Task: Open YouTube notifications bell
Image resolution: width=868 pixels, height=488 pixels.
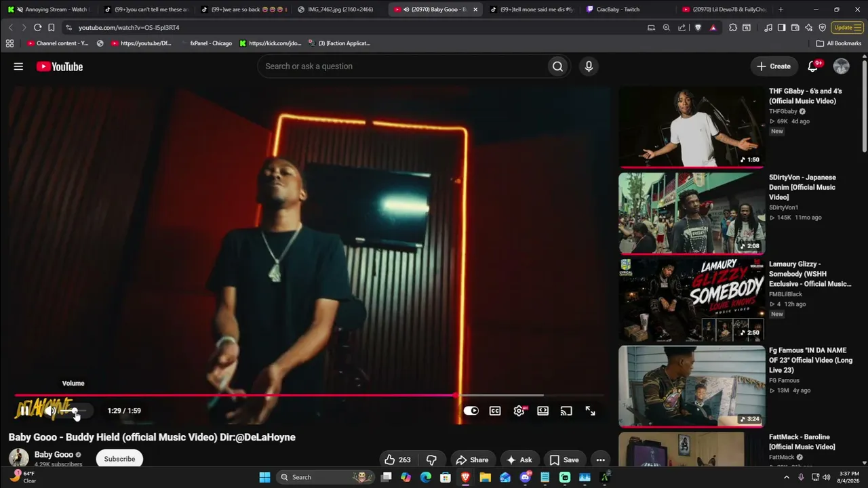Action: [813, 66]
